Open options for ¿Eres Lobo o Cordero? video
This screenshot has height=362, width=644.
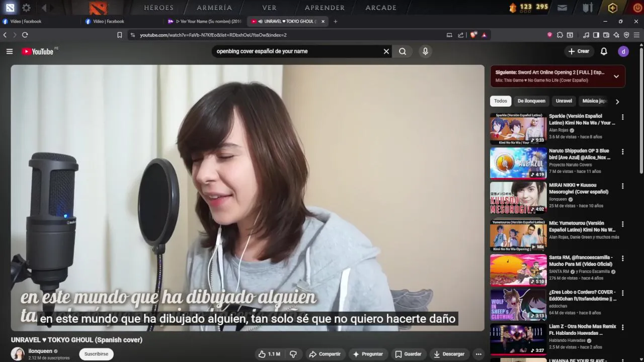(x=622, y=293)
